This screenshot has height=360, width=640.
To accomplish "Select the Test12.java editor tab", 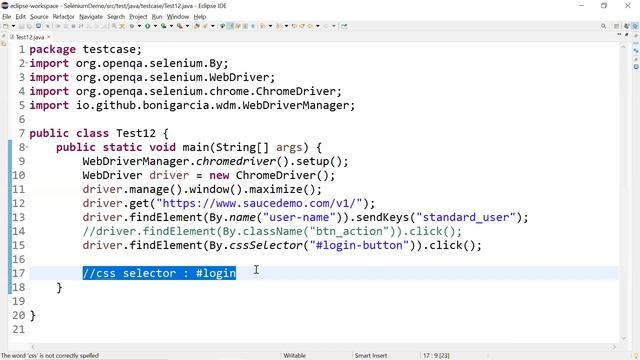I will [x=30, y=37].
